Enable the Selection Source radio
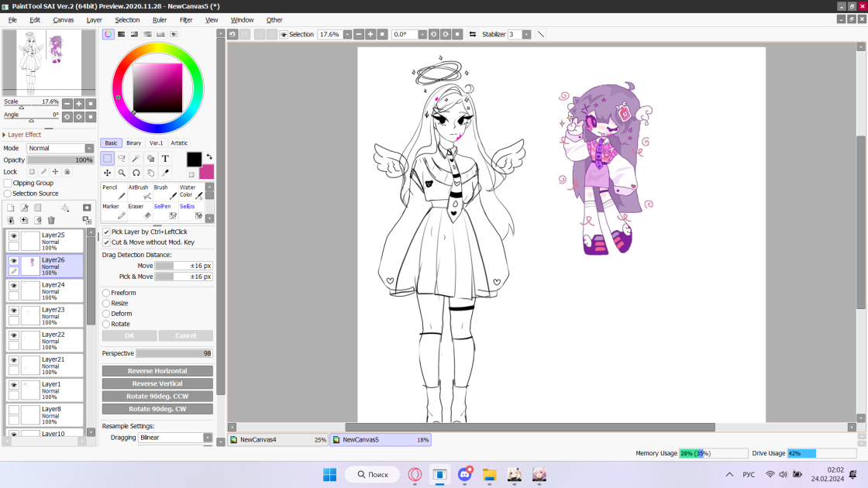 point(8,194)
